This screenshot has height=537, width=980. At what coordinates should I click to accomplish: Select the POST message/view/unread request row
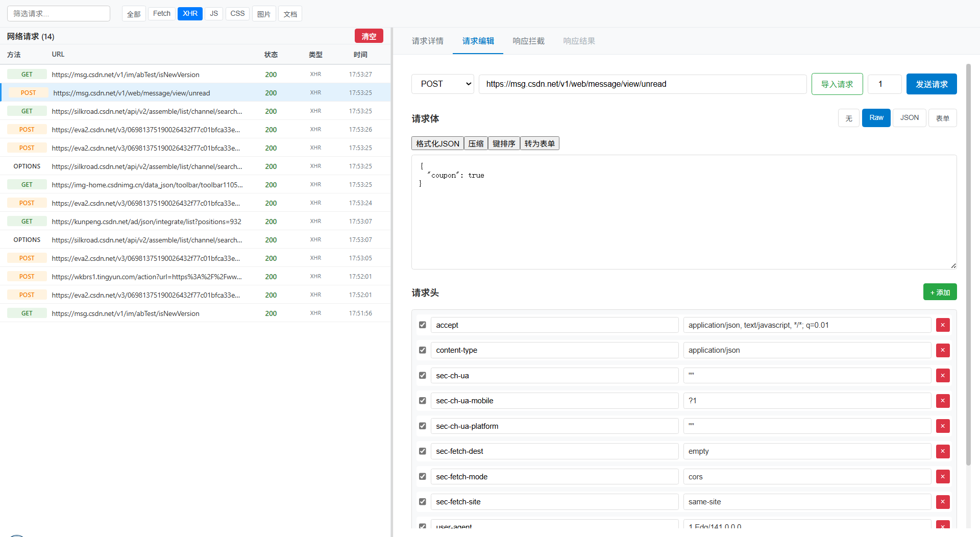(x=195, y=93)
